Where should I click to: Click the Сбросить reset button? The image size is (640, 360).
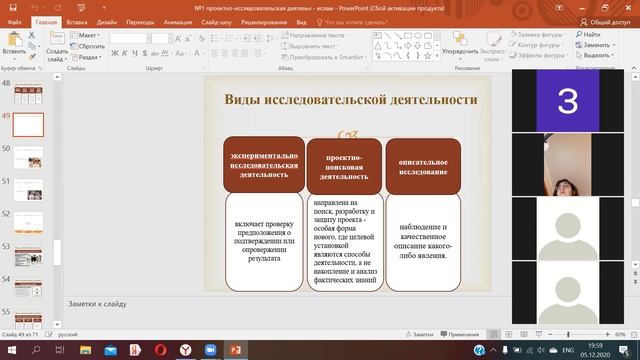(x=87, y=46)
